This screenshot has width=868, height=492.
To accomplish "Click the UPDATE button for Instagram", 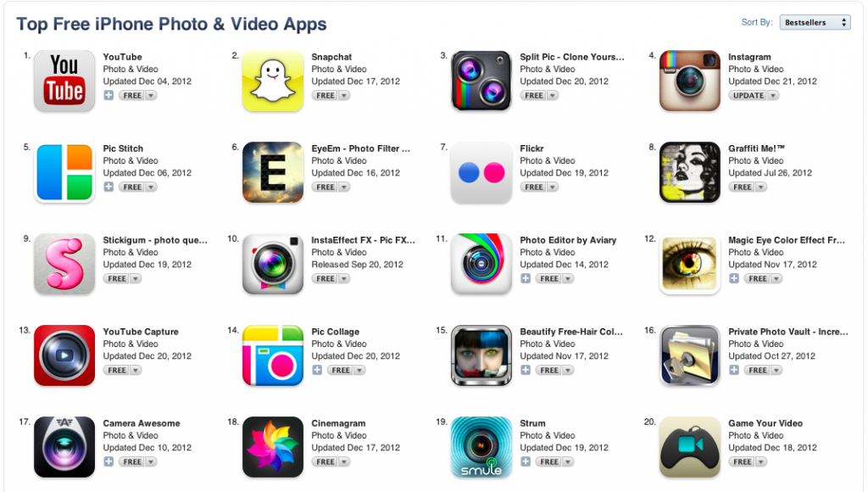I will point(748,96).
